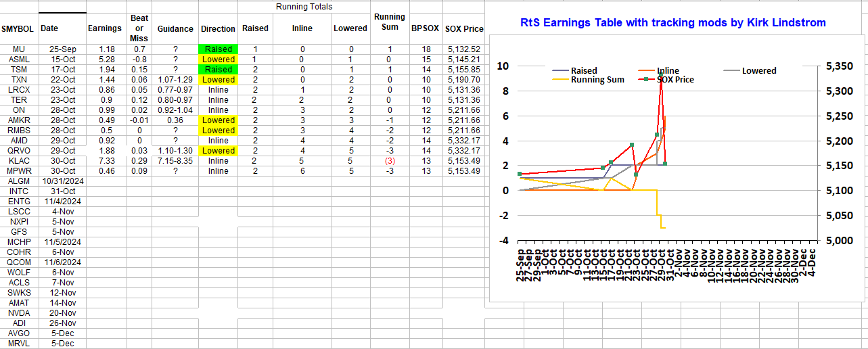Screen dimensions: 868x349
Task: Click the SMYBOL column header
Action: 19,29
